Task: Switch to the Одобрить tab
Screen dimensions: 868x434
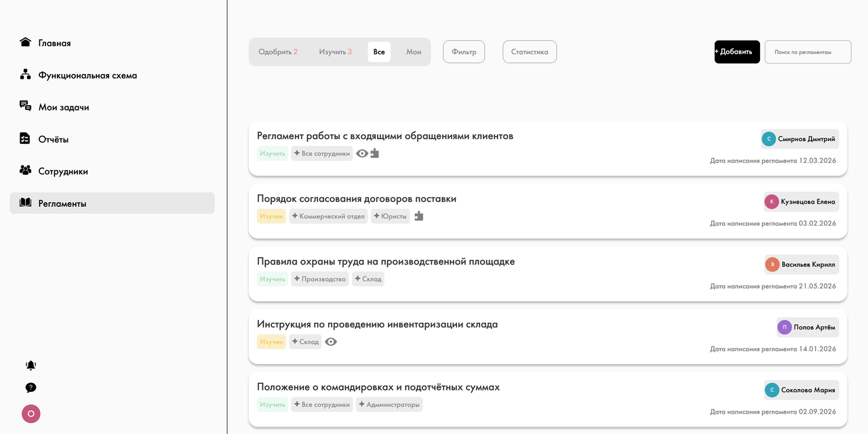Action: click(x=278, y=52)
